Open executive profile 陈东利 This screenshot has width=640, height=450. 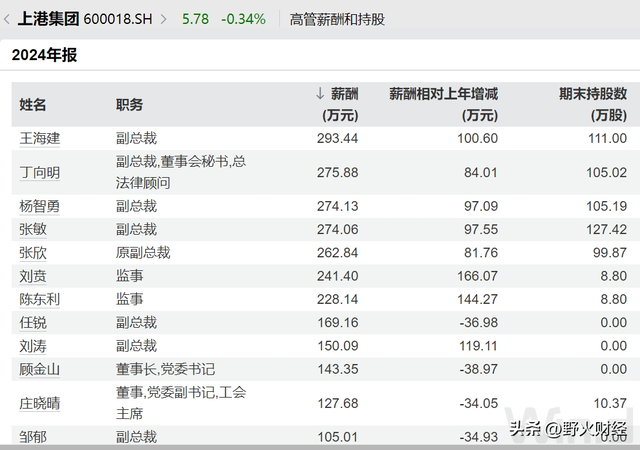pos(40,299)
